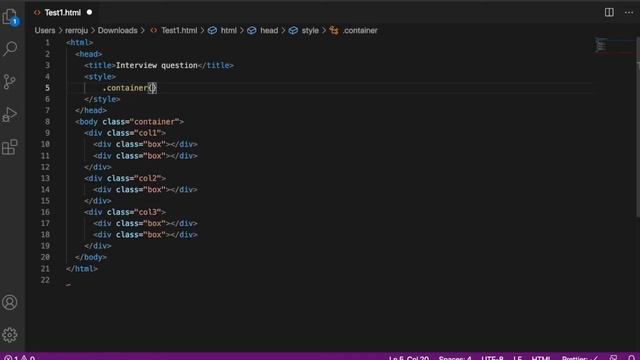This screenshot has width=640, height=360.
Task: Open the Extensions view
Action: pyautogui.click(x=10, y=147)
